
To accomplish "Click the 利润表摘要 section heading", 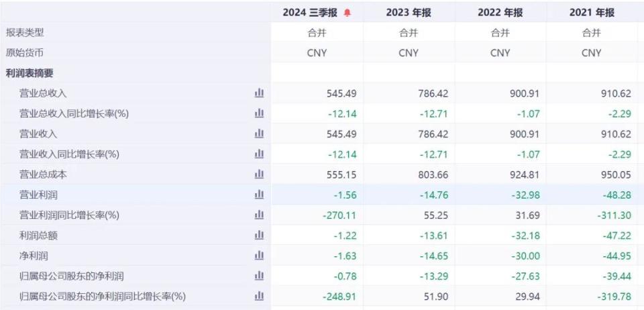I will [x=30, y=73].
